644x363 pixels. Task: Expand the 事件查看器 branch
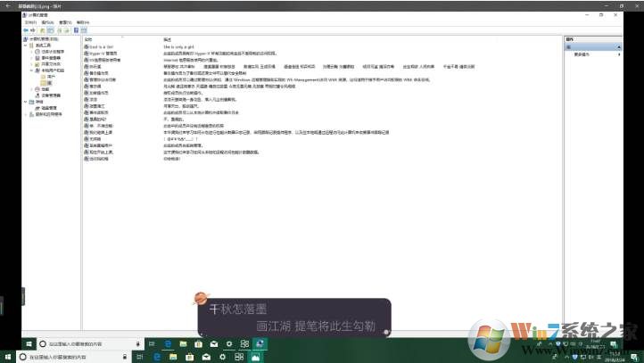pos(31,58)
